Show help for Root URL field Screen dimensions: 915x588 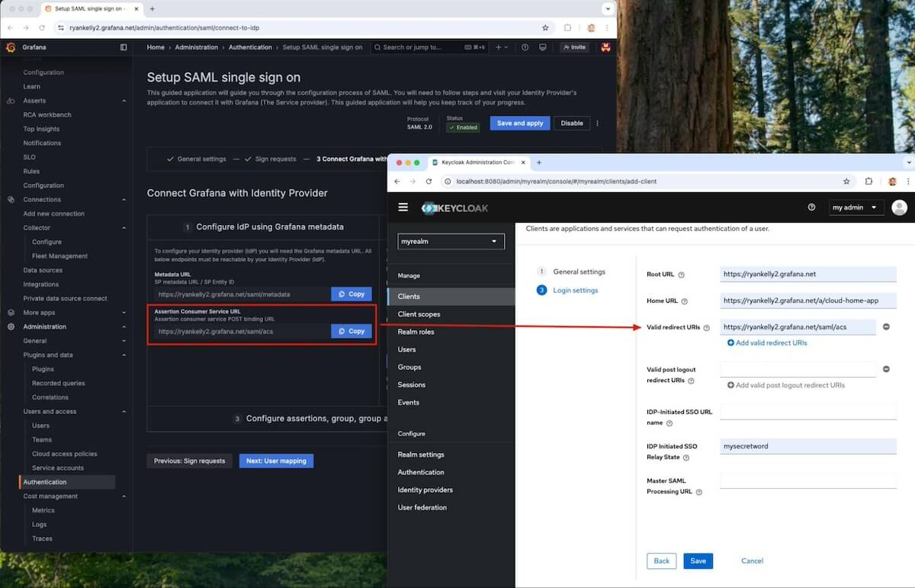pyautogui.click(x=682, y=275)
